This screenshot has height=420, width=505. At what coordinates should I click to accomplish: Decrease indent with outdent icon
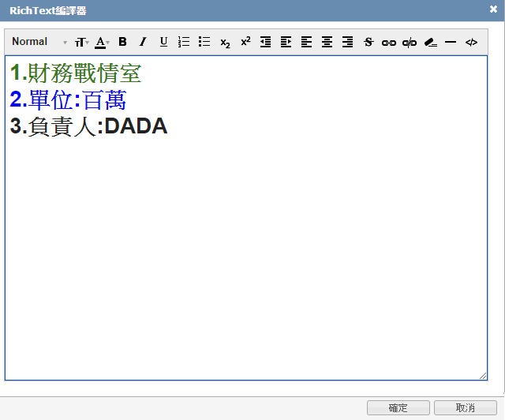266,42
